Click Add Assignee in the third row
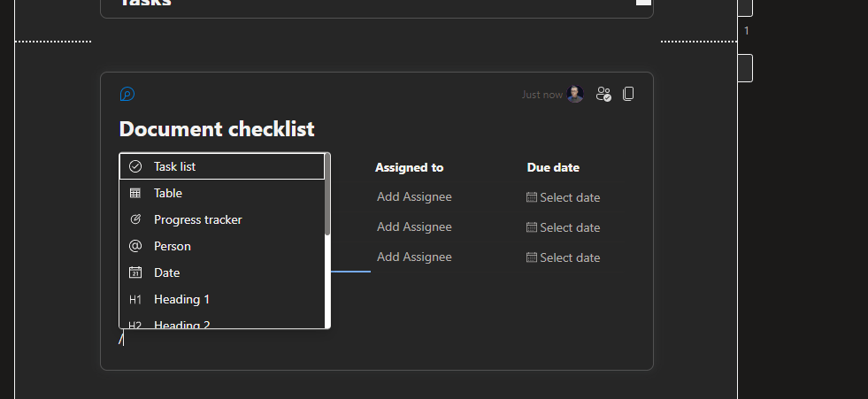 (x=414, y=257)
